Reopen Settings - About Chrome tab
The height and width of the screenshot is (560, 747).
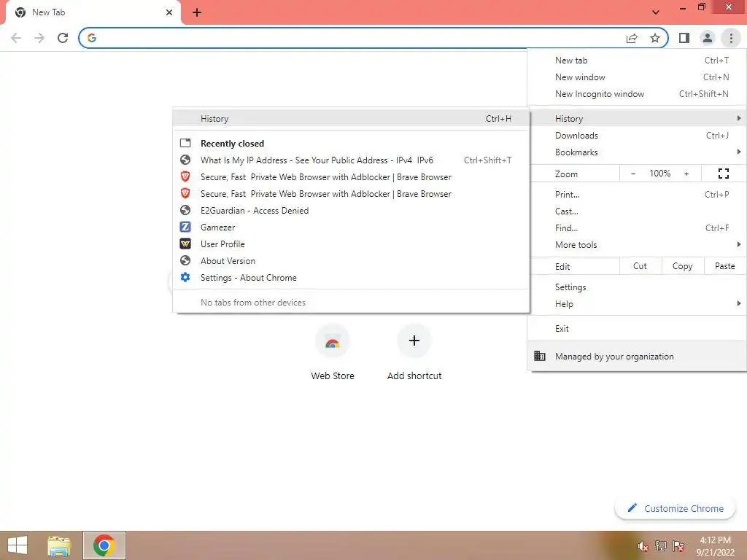click(x=352, y=278)
